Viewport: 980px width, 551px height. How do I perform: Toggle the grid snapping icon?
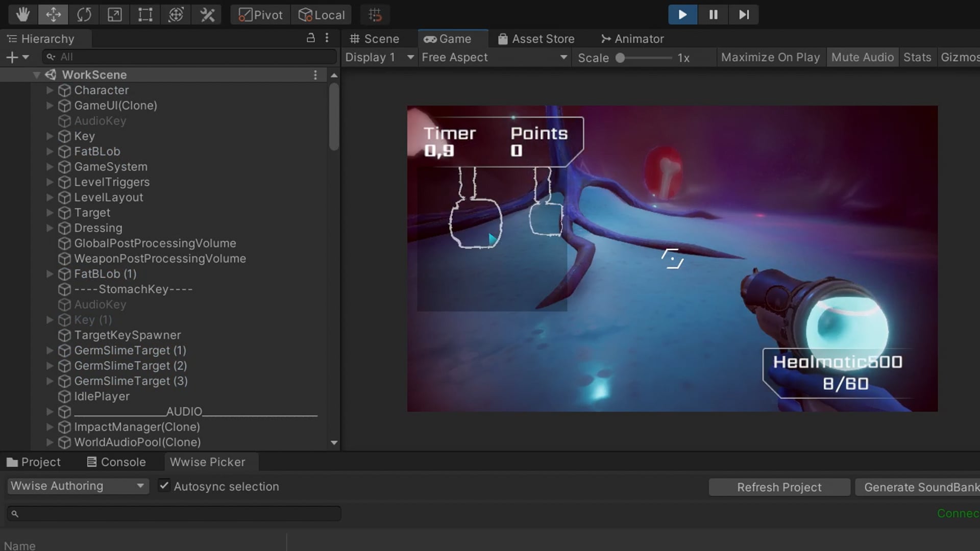(x=375, y=15)
